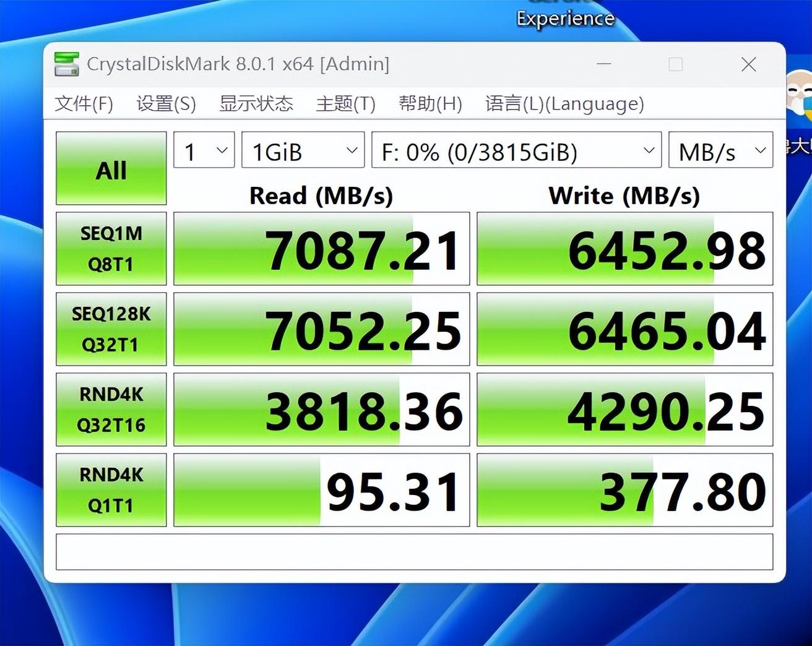This screenshot has width=812, height=646.
Task: Click the Read (MB/s) column header
Action: point(321,196)
